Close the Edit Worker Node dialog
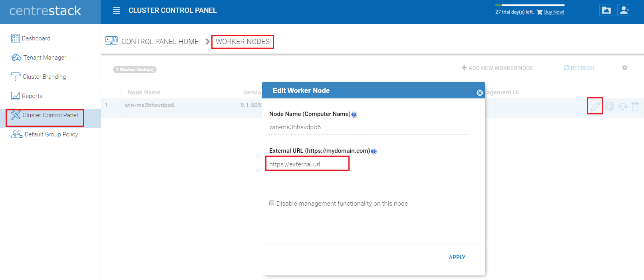Viewport: 644px width, 280px height. pyautogui.click(x=480, y=93)
